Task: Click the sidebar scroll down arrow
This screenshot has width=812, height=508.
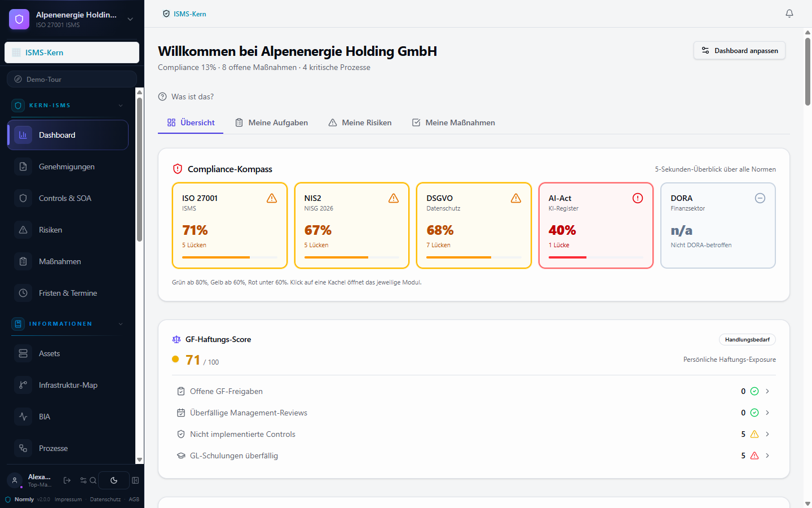Action: click(x=140, y=460)
